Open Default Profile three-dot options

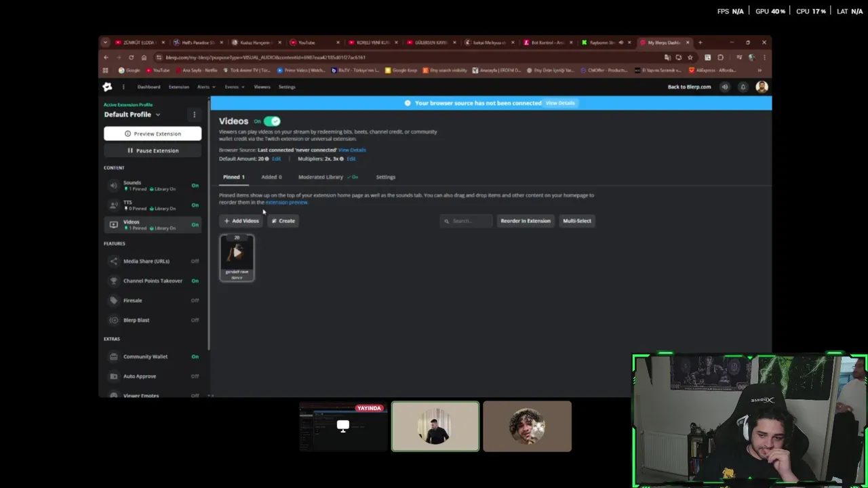[x=194, y=115]
